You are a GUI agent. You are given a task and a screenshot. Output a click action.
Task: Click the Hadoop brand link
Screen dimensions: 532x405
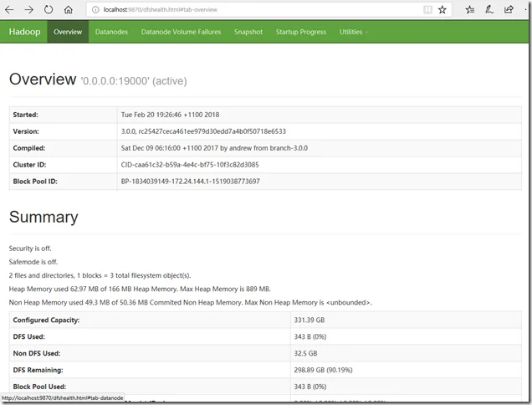click(x=23, y=32)
